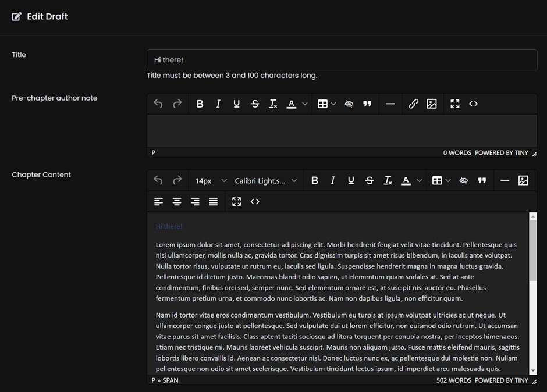
Task: Toggle italic in chapter content toolbar
Action: 333,181
